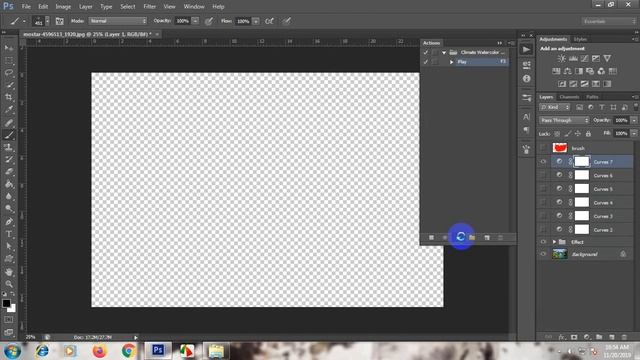Select the Quick Selection tool
Image resolution: width=640 pixels, height=360 pixels.
[x=9, y=85]
